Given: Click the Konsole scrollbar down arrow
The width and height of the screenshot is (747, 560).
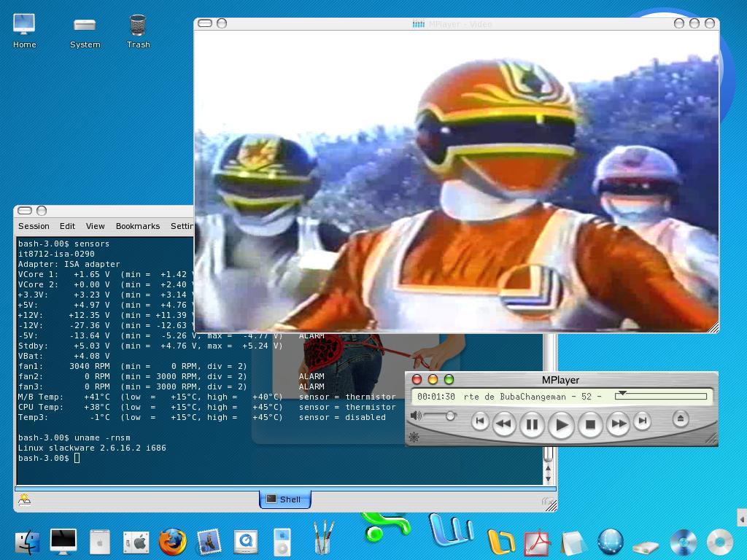Looking at the screenshot, I should [x=548, y=480].
